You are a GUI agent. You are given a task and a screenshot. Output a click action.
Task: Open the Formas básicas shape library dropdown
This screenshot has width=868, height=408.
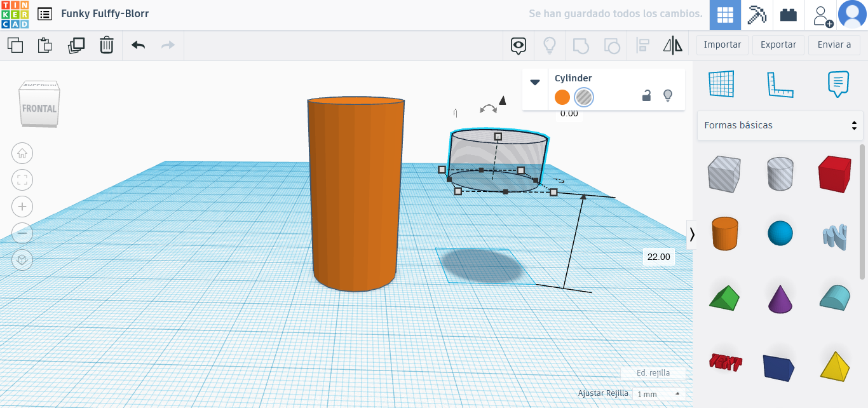tap(780, 125)
